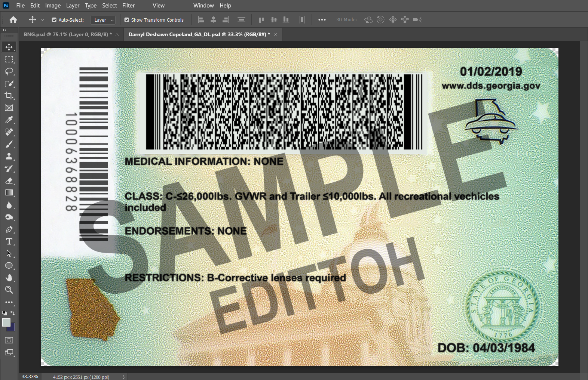Open the Window menu
Image resolution: width=588 pixels, height=380 pixels.
[203, 6]
